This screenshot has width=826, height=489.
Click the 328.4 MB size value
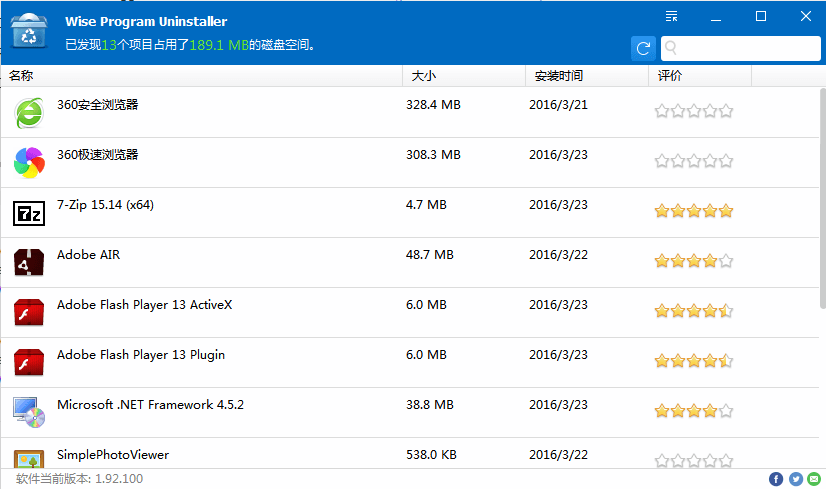(x=433, y=105)
